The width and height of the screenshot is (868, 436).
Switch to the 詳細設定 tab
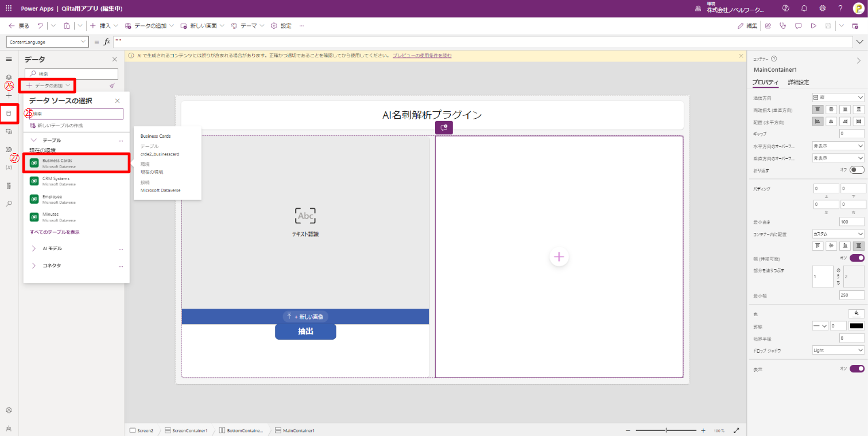click(799, 82)
